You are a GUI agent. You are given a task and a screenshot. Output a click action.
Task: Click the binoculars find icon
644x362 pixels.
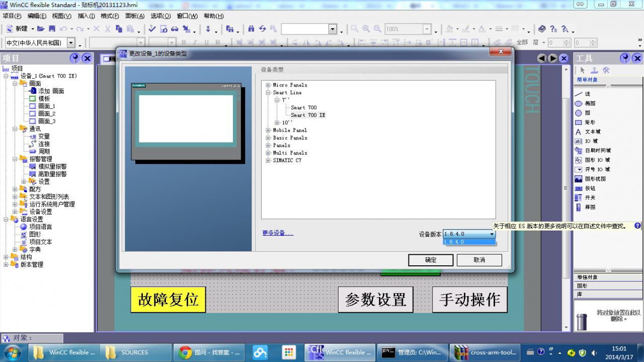click(x=251, y=29)
